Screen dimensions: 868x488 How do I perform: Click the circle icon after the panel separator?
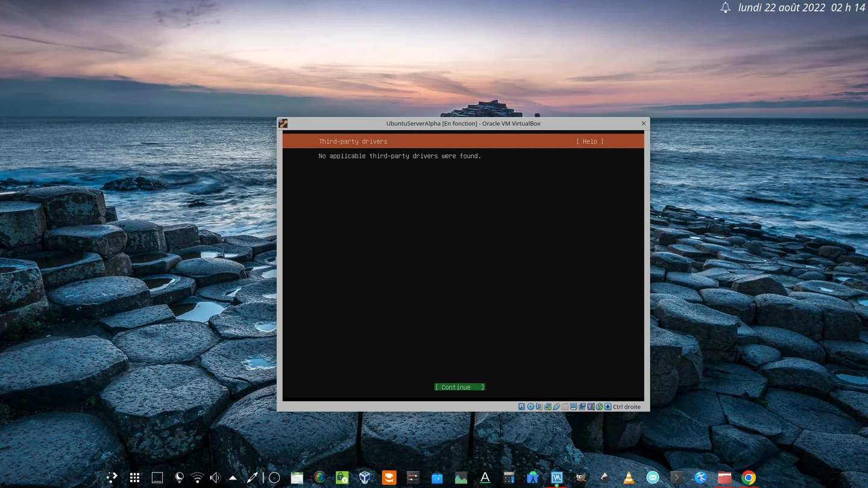click(x=274, y=478)
